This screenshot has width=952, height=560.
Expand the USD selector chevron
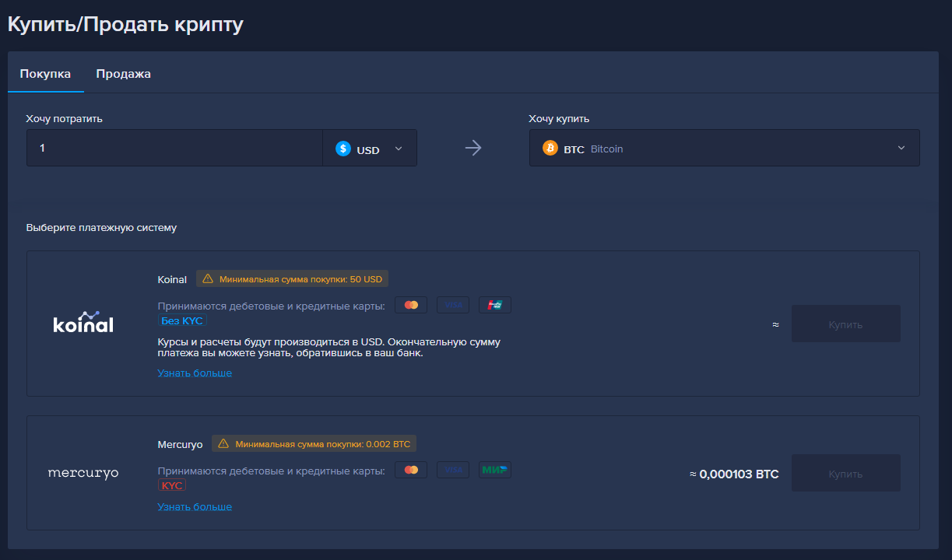coord(399,149)
